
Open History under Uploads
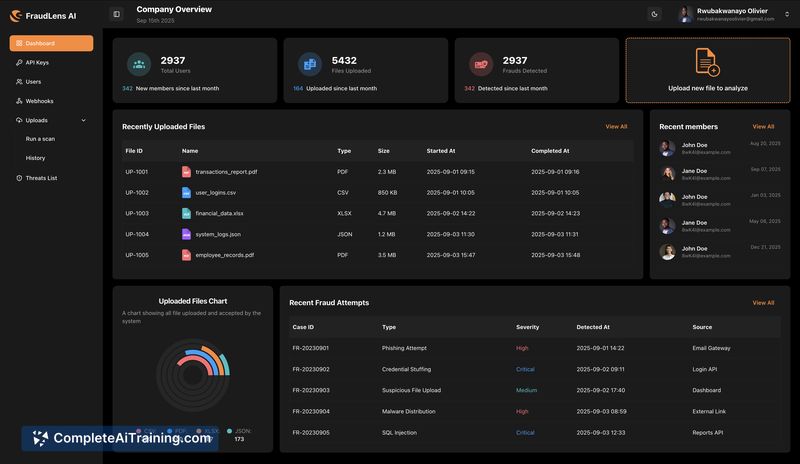pyautogui.click(x=35, y=158)
